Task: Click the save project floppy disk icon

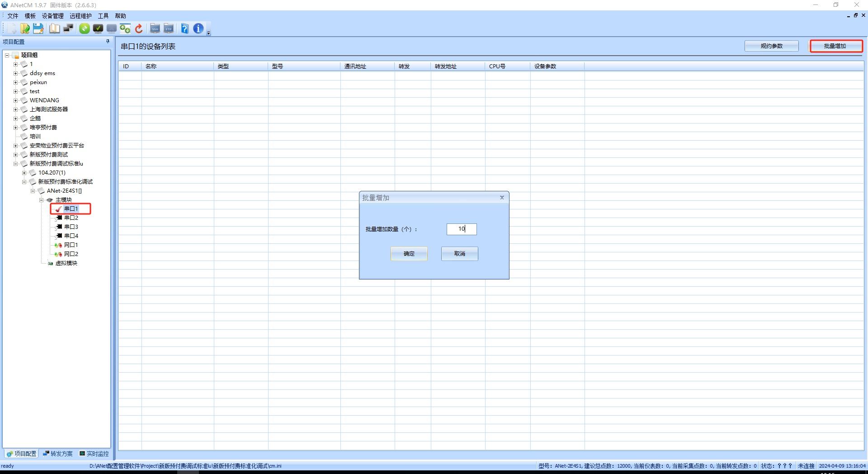Action: (x=38, y=28)
